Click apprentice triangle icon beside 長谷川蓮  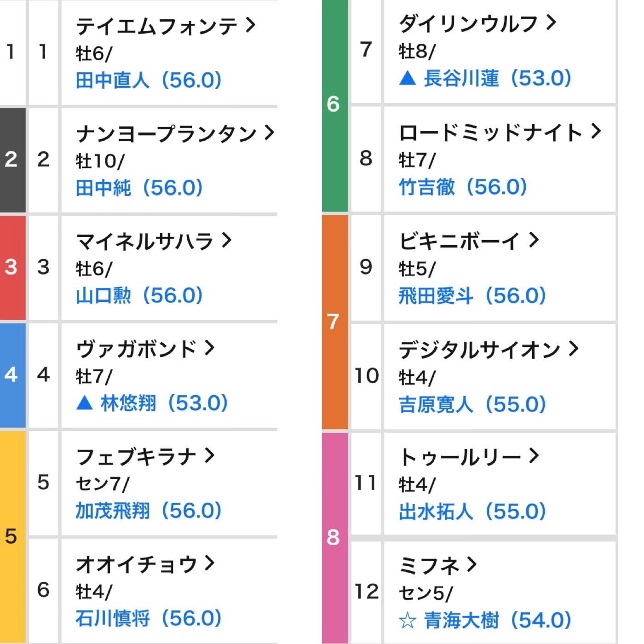(x=408, y=78)
